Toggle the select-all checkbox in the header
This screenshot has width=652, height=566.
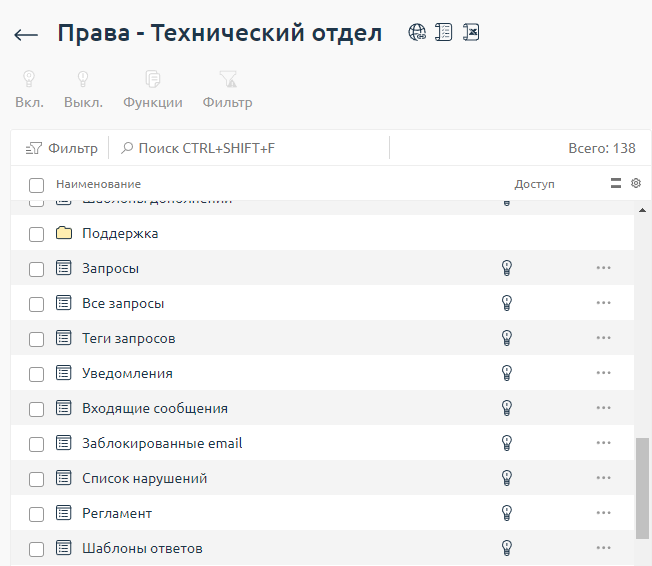37,184
